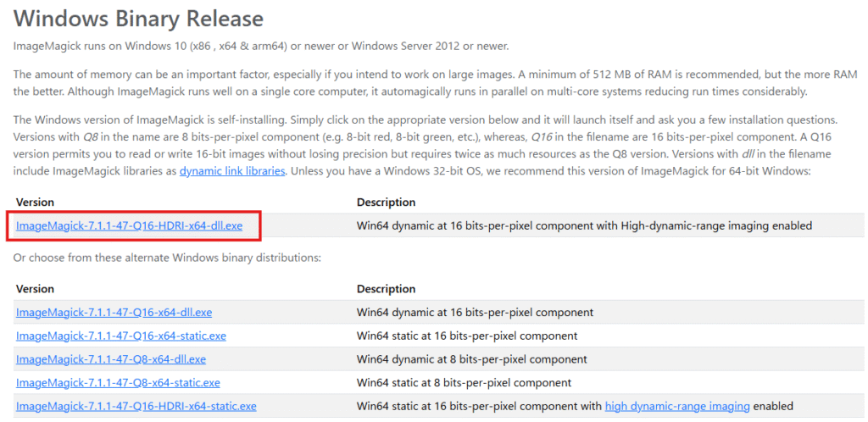Download ImageMagick-7.1.1-47-Q16-HDRI-x64-static.exe
Image resolution: width=868 pixels, height=422 pixels.
136,406
